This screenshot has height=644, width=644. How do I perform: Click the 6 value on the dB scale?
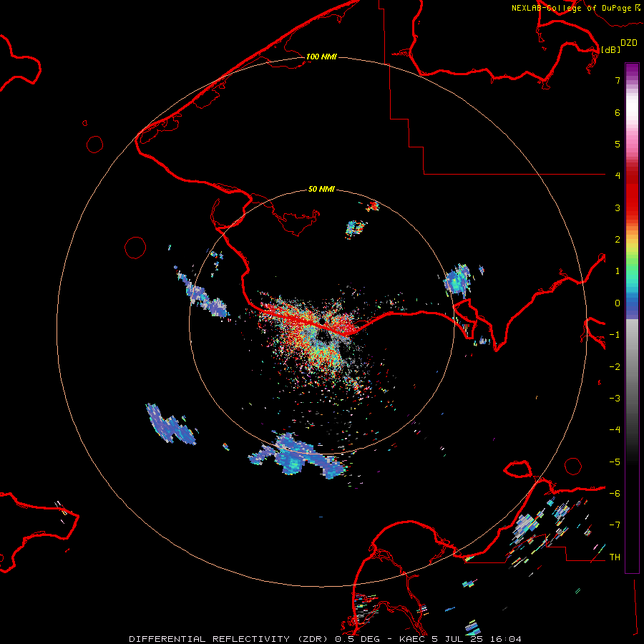click(618, 112)
